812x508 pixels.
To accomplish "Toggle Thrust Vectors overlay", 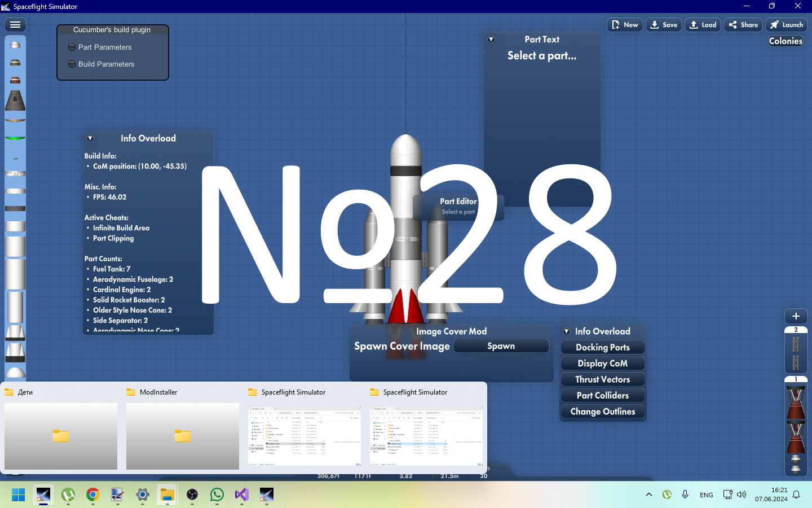I will click(x=603, y=379).
